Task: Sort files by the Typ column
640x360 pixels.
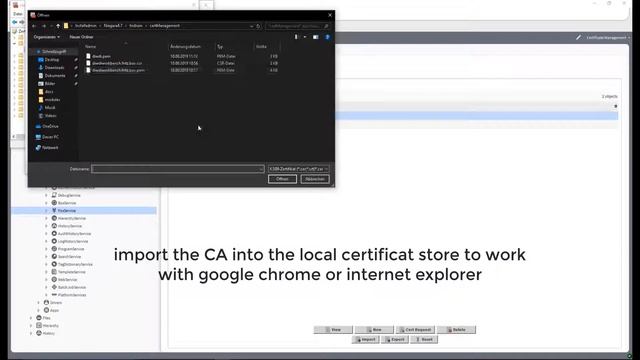Action: (x=220, y=47)
